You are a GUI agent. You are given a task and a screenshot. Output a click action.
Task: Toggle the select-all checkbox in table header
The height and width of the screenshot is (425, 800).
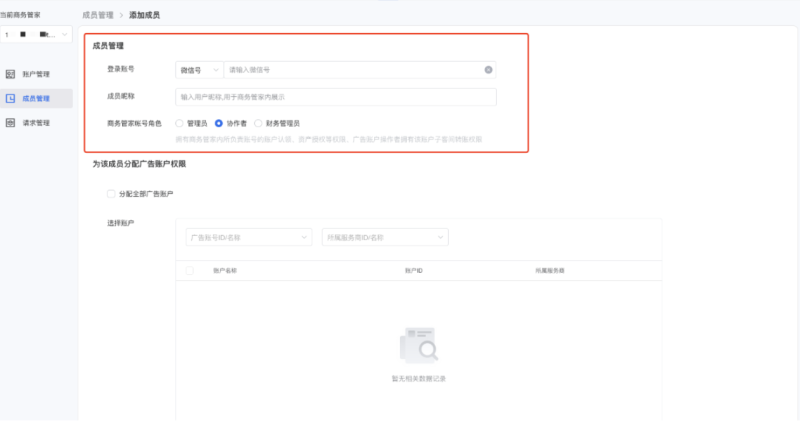(x=190, y=270)
